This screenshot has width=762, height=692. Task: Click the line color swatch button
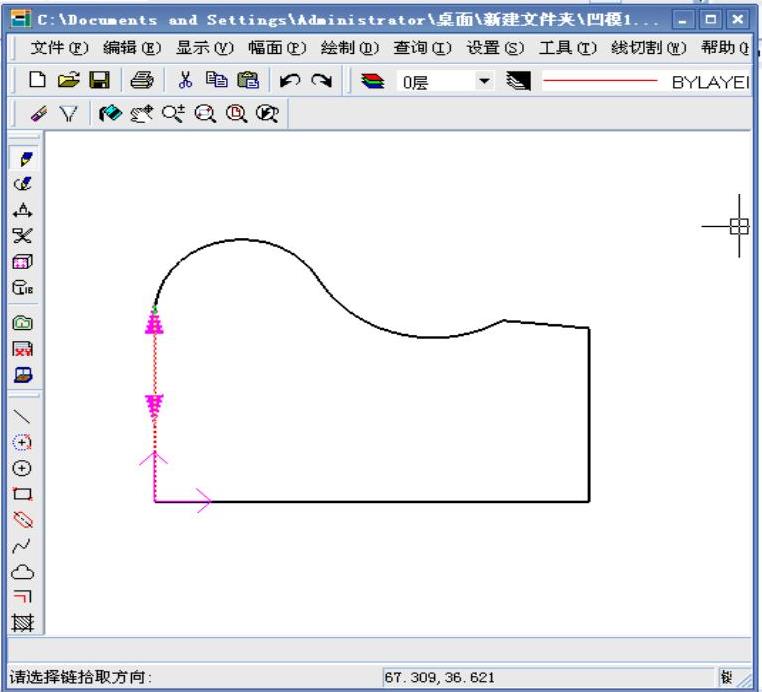[x=518, y=82]
